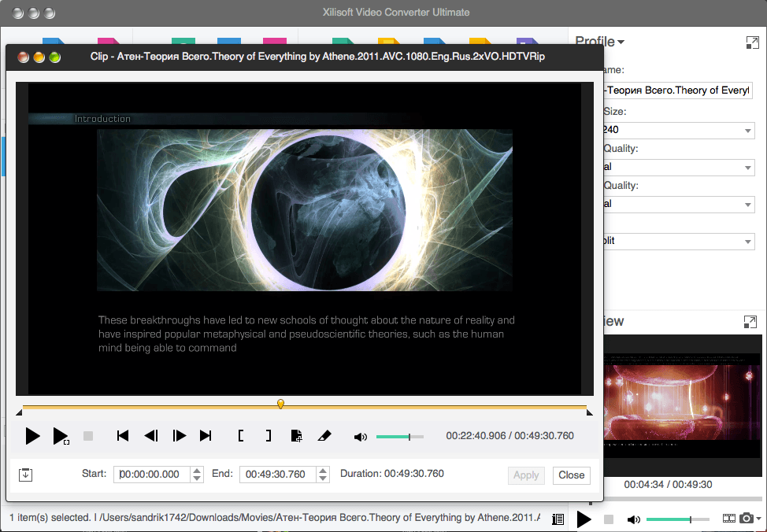Add a new clip segment
Screen dimensions: 767x532
tap(296, 436)
